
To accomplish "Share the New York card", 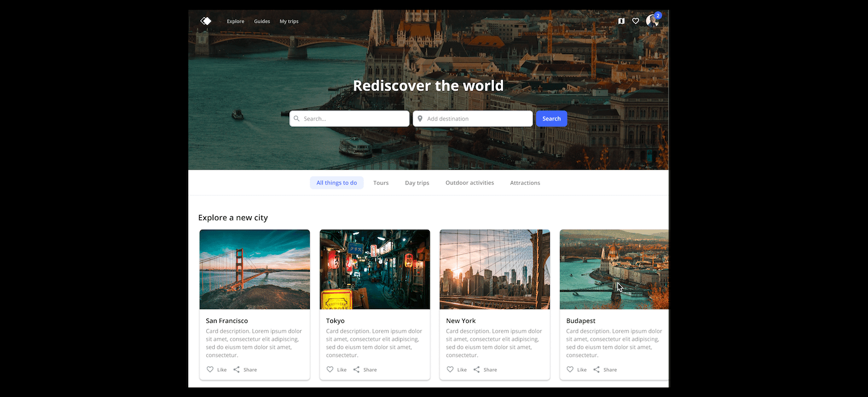I will point(485,370).
